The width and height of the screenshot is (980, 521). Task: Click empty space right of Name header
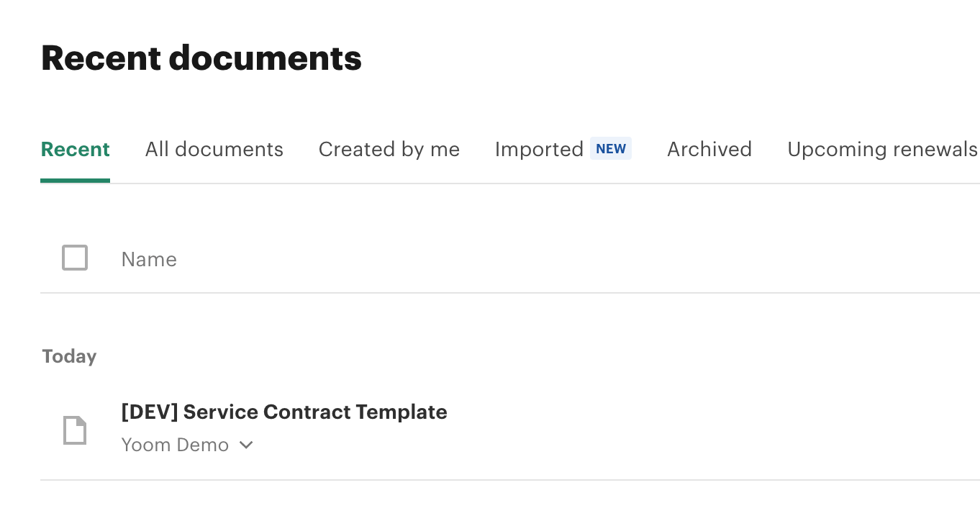(576, 259)
